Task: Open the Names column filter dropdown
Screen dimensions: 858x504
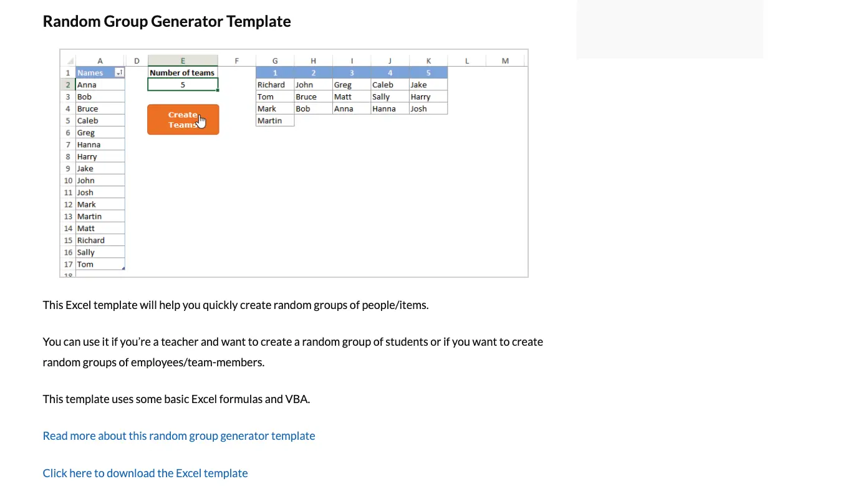Action: (x=119, y=72)
